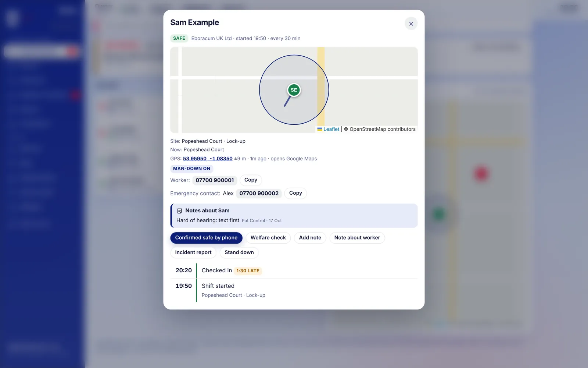Image resolution: width=588 pixels, height=368 pixels.
Task: Click the Hard of hearing: text first note
Action: click(x=208, y=220)
